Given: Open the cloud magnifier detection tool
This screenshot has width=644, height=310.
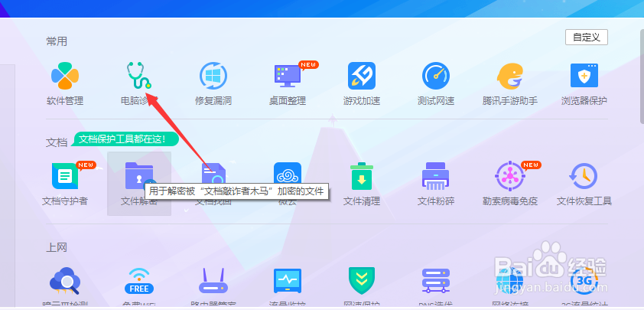Looking at the screenshot, I should [x=65, y=281].
